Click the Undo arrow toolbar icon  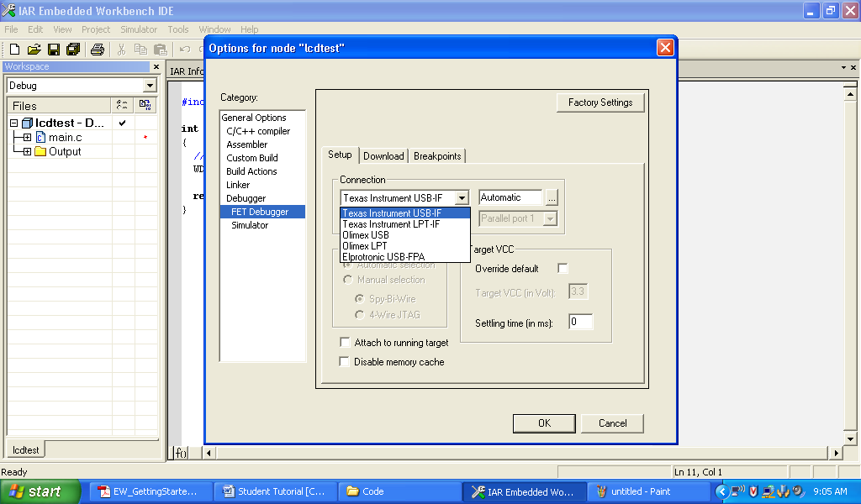[x=185, y=50]
